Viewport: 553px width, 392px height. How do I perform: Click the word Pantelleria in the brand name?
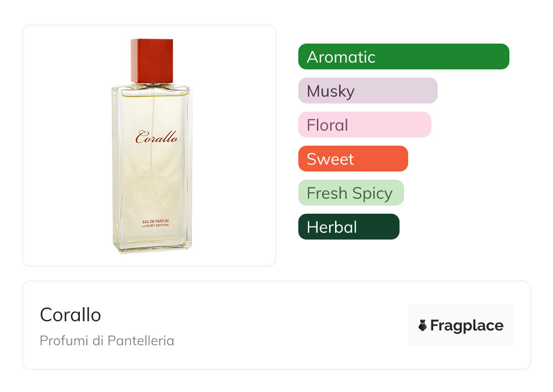tap(141, 341)
